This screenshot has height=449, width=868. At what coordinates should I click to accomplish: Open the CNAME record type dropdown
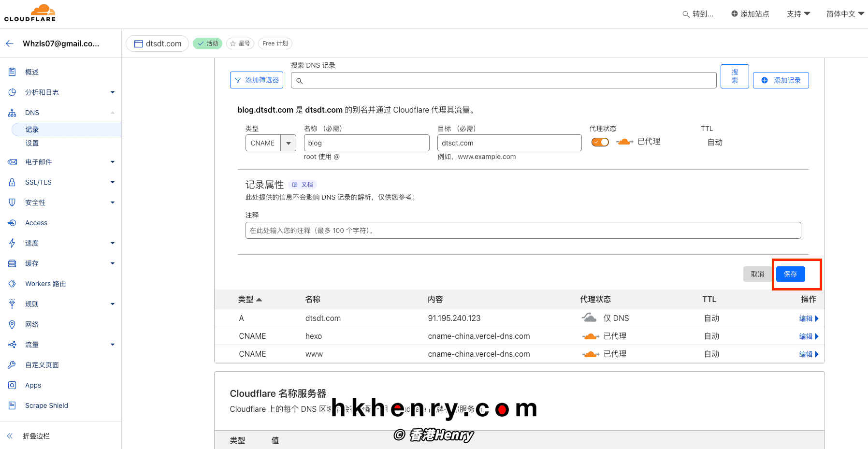tap(289, 143)
